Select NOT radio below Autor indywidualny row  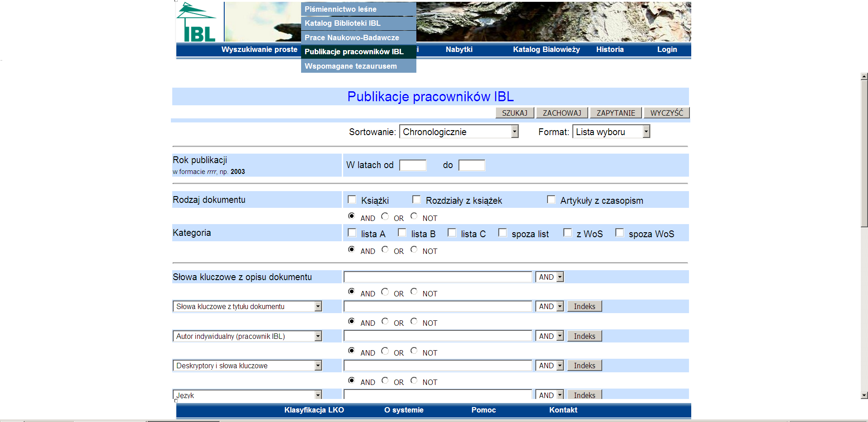(414, 351)
